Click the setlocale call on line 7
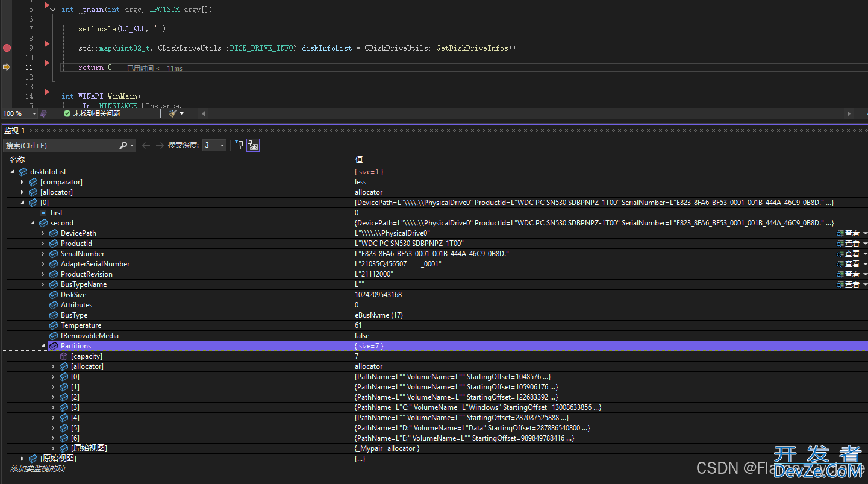Image resolution: width=868 pixels, height=484 pixels. (125, 29)
